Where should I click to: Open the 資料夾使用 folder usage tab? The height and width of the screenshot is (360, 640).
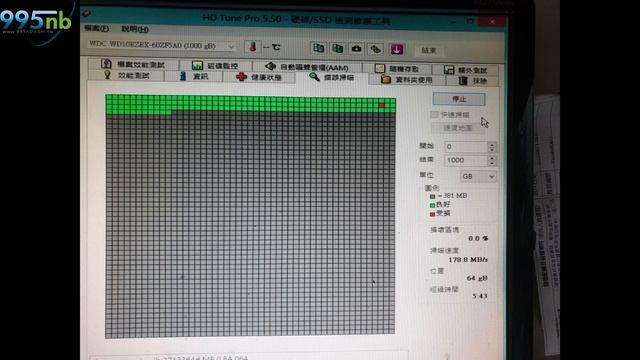click(407, 80)
